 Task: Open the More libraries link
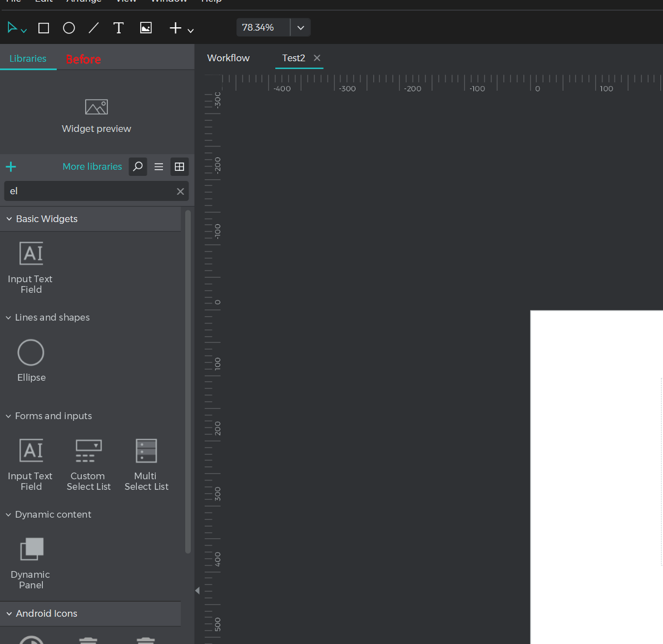[92, 166]
